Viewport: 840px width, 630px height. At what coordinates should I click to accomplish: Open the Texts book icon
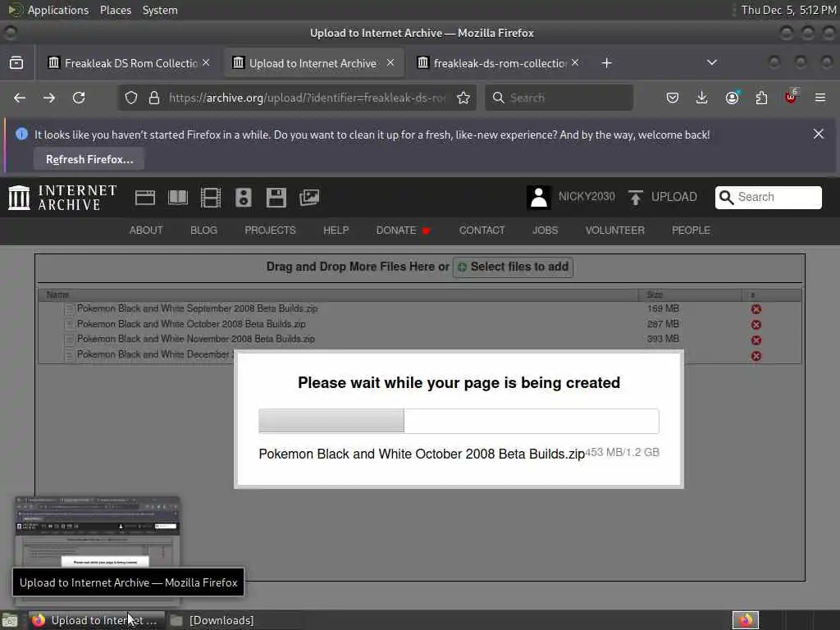click(178, 198)
